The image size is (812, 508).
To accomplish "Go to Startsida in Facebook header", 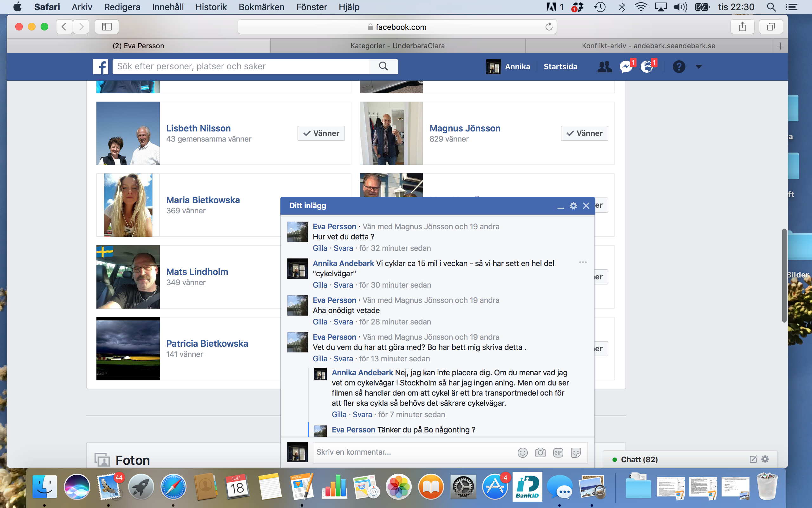I will tap(560, 67).
